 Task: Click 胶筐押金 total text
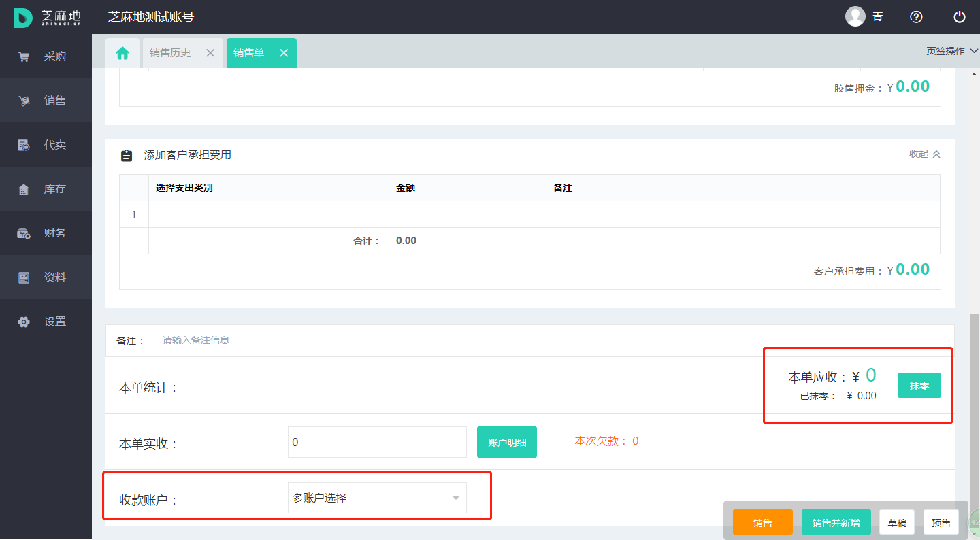(x=882, y=87)
